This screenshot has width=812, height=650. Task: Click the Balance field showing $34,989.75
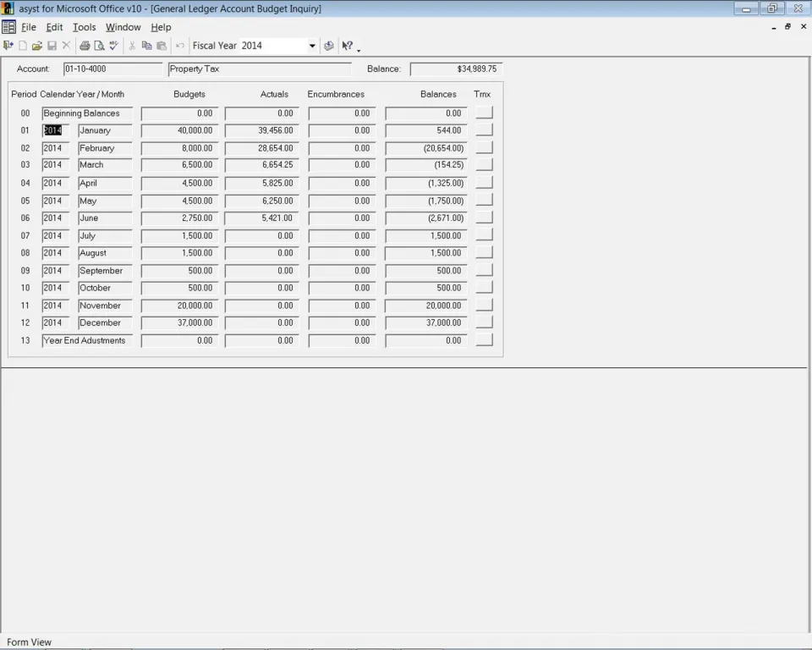point(456,69)
